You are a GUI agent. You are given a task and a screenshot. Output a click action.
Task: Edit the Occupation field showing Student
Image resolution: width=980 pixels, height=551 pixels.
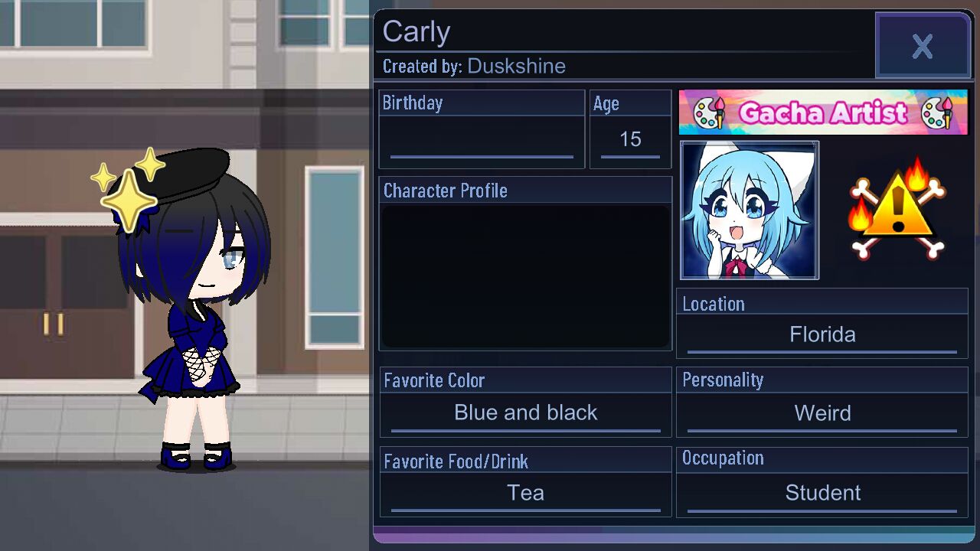(822, 494)
